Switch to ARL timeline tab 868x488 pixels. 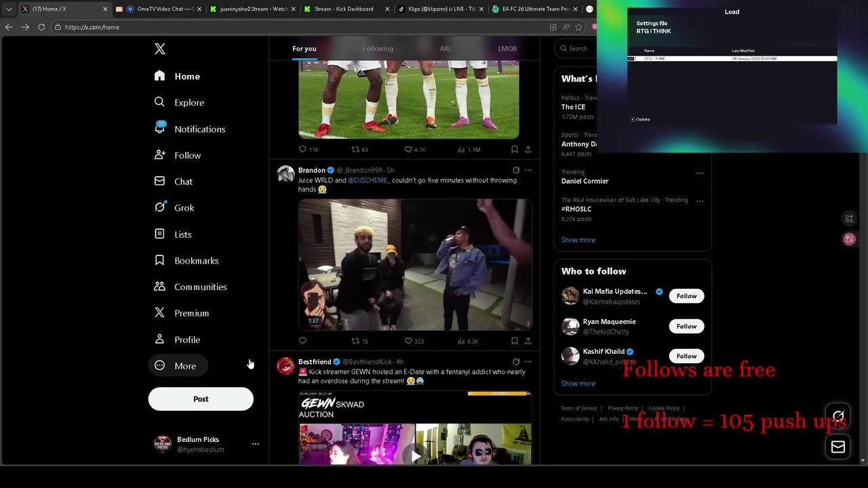tap(445, 49)
